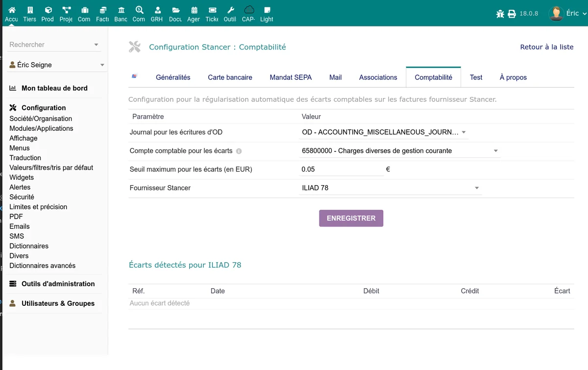Open the Menus sidebar entry
This screenshot has width=588, height=370.
pyautogui.click(x=20, y=148)
